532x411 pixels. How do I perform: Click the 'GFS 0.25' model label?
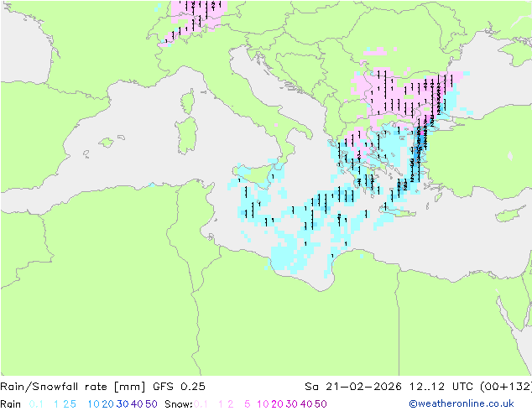click(x=179, y=387)
